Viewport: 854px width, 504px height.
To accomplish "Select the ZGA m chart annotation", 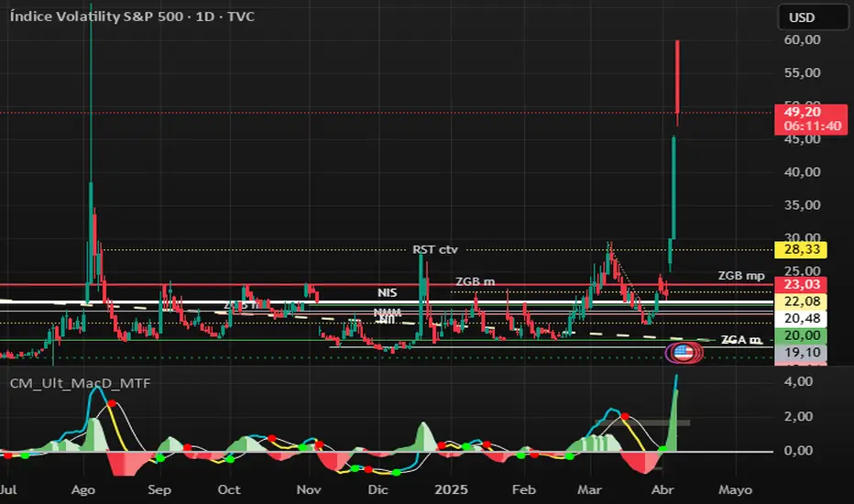I will (x=741, y=339).
